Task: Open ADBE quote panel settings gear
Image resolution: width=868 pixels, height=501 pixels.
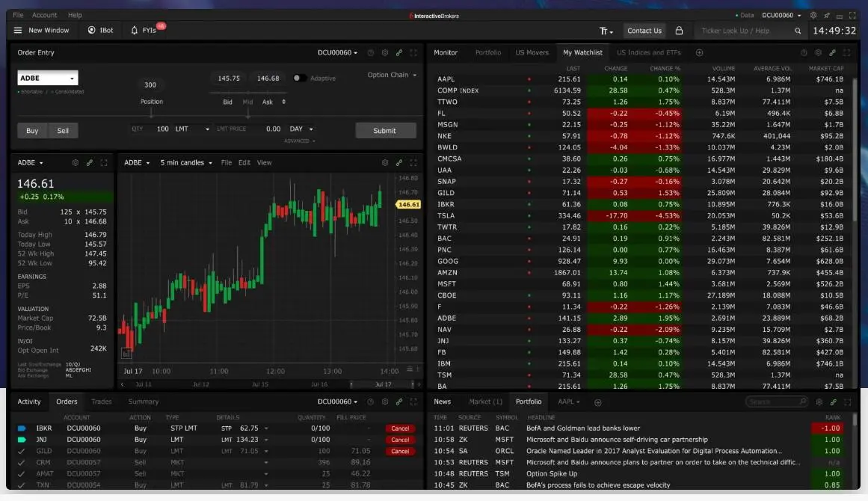Action: coord(76,163)
